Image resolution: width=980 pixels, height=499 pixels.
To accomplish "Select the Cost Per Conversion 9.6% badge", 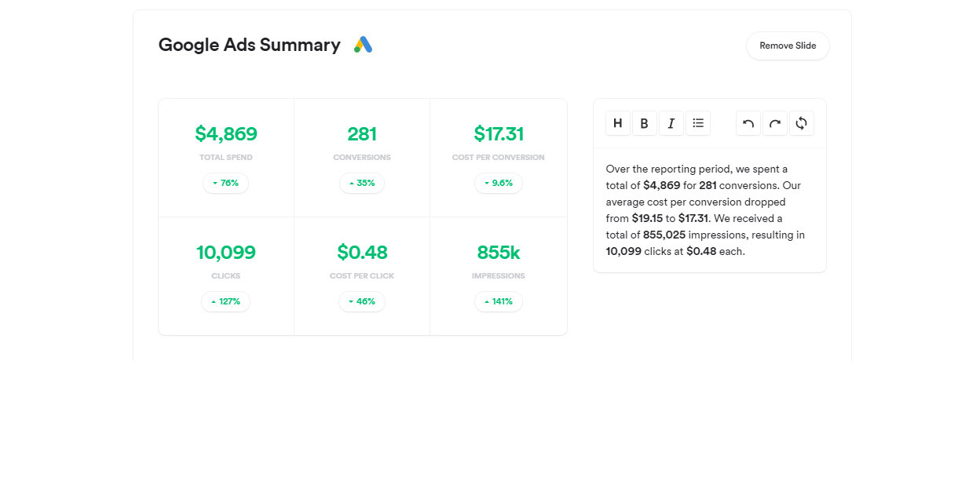I will [x=499, y=183].
